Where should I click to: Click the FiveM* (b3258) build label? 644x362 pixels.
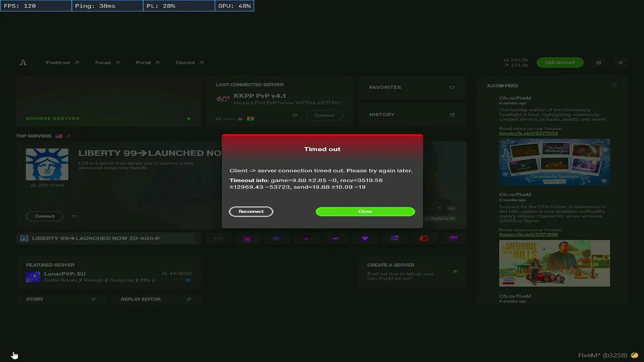603,355
